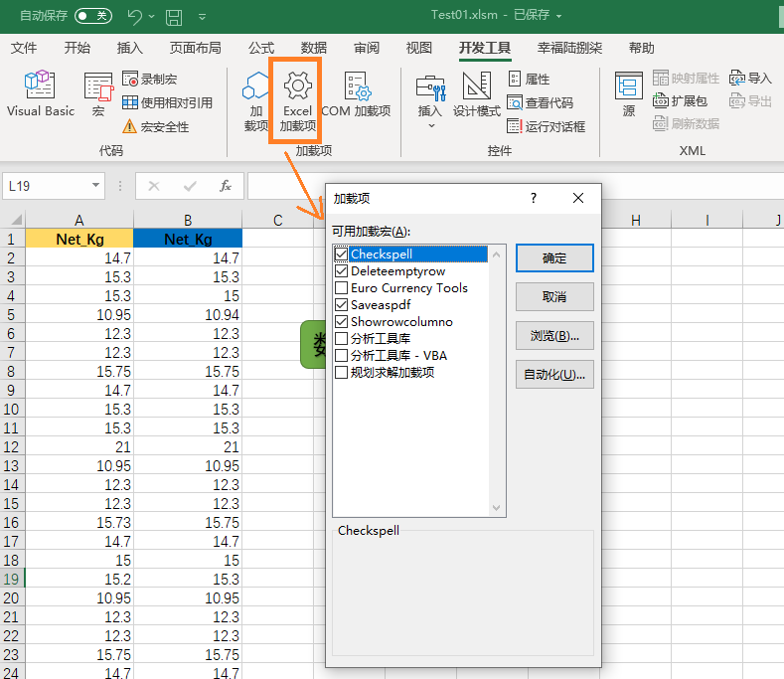The width and height of the screenshot is (784, 679).
Task: Switch to the 视图 tab
Action: pyautogui.click(x=418, y=48)
